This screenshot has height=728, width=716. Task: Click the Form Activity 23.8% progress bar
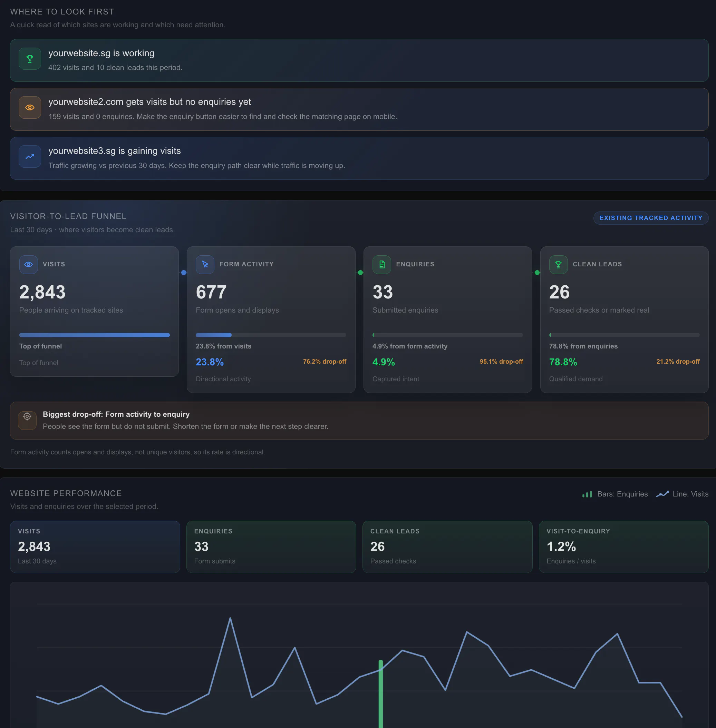(x=271, y=335)
